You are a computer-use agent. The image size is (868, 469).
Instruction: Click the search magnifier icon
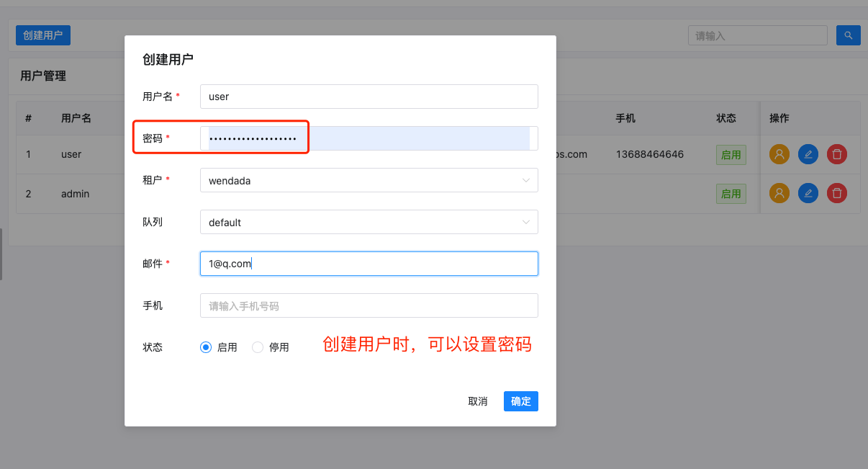coord(848,35)
